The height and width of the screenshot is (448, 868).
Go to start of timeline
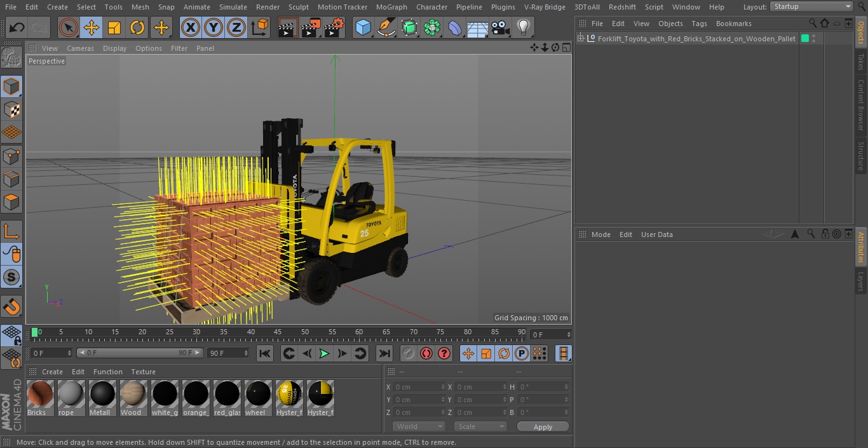[266, 353]
